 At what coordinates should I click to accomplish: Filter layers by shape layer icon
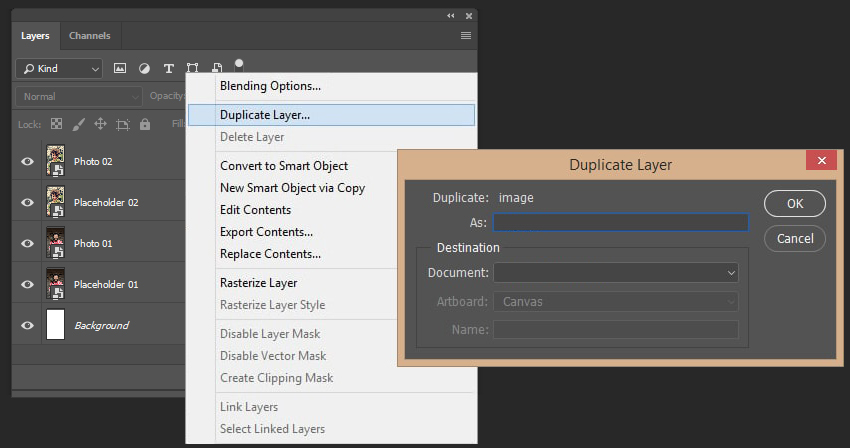[192, 68]
